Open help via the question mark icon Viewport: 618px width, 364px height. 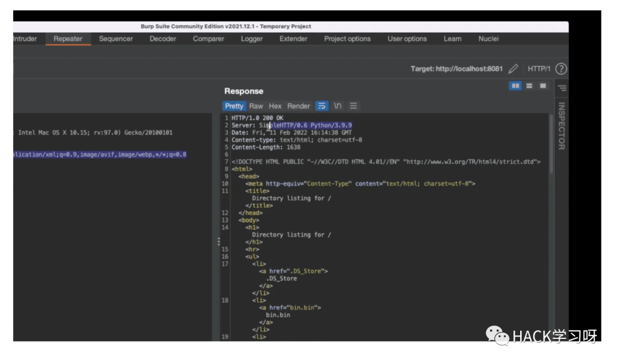(x=561, y=69)
